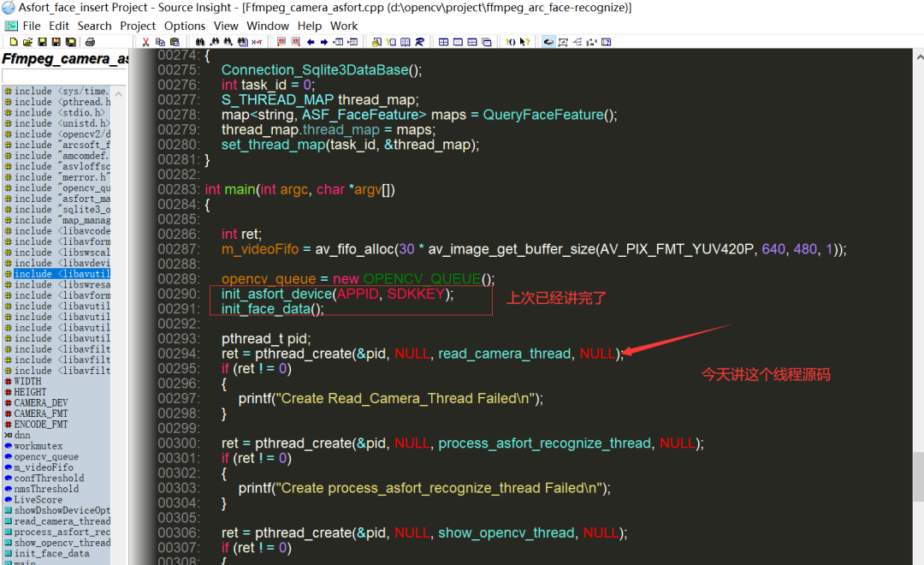Click the Replace toolbar icon
This screenshot has width=924, height=565.
click(x=257, y=42)
